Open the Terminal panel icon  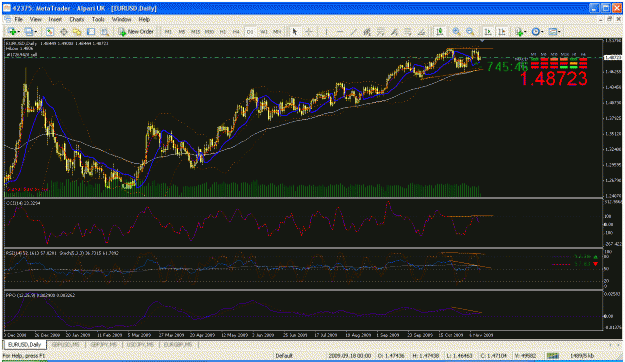pos(91,31)
